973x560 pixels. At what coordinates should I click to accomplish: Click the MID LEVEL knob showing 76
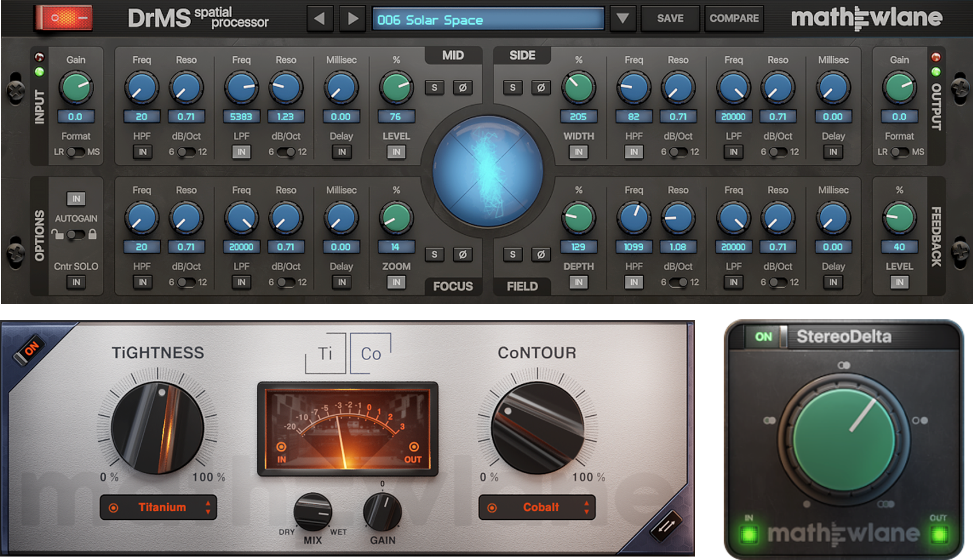pyautogui.click(x=396, y=88)
